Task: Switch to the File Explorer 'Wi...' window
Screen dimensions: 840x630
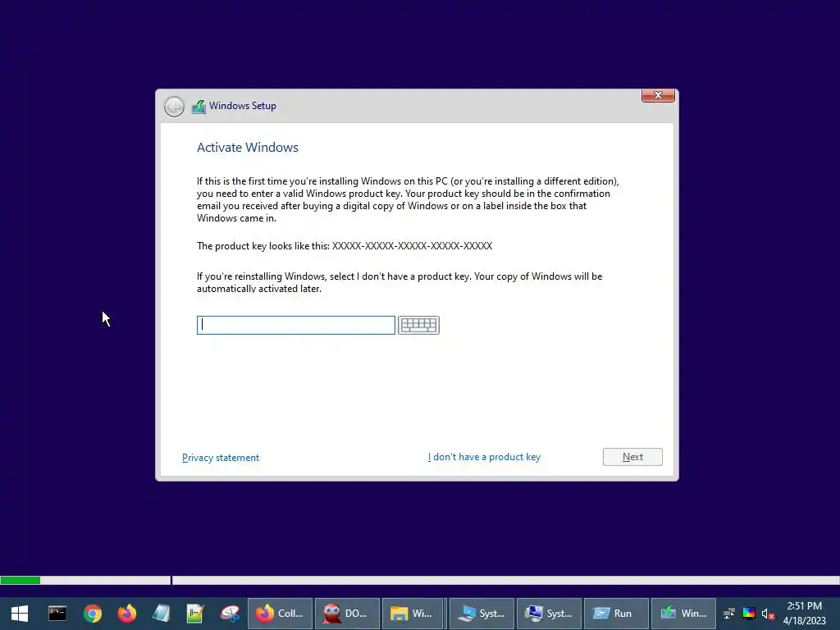Action: point(413,614)
